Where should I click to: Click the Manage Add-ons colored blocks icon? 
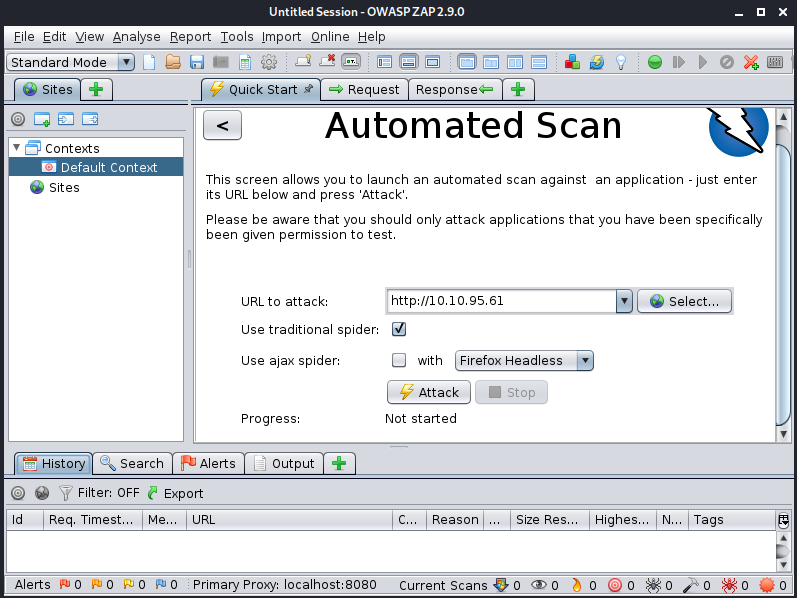click(x=573, y=62)
